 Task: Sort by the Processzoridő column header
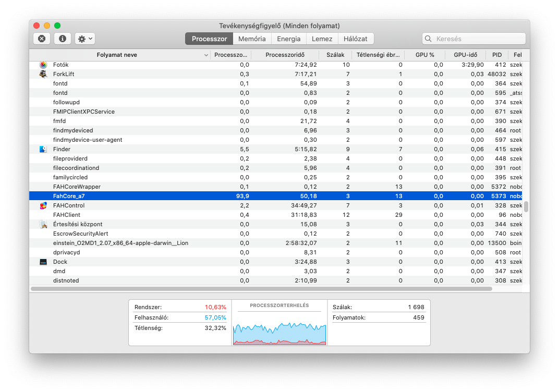click(285, 55)
